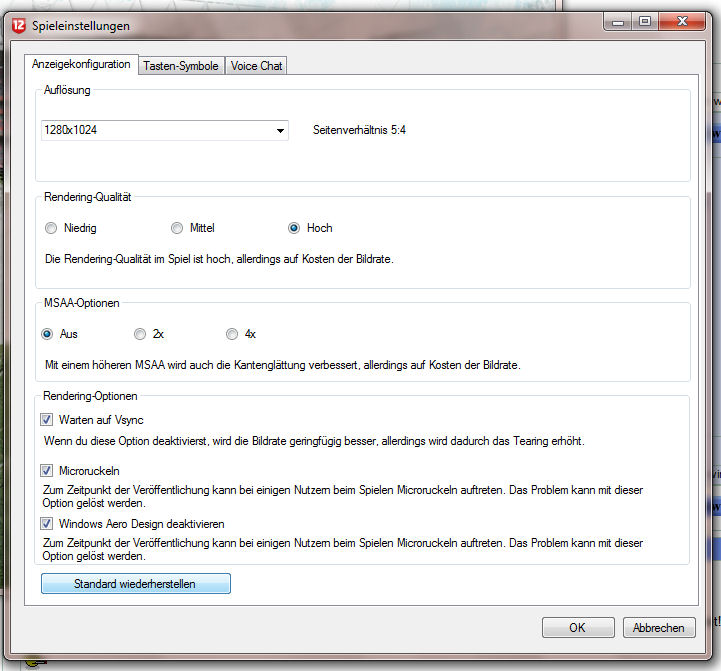Uncheck the Microruckeln option
This screenshot has height=671, width=721.
(47, 470)
